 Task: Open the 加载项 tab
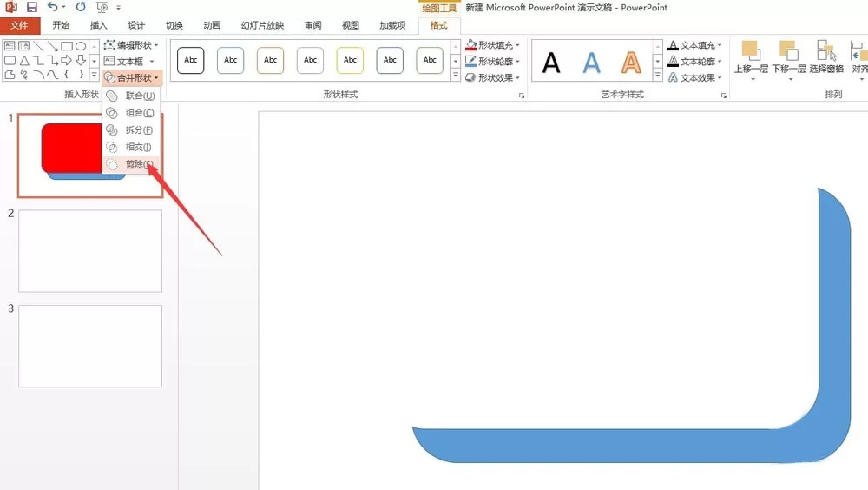point(392,25)
